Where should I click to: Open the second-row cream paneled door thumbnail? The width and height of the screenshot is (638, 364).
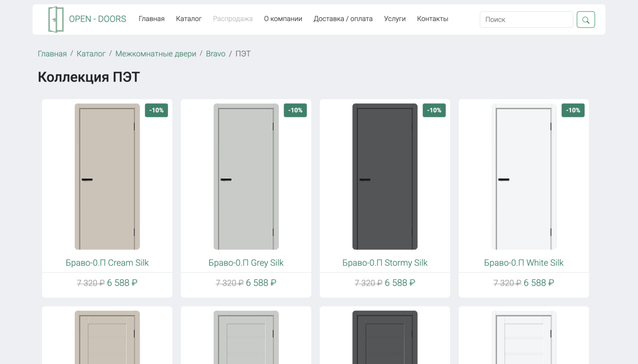coord(107,337)
